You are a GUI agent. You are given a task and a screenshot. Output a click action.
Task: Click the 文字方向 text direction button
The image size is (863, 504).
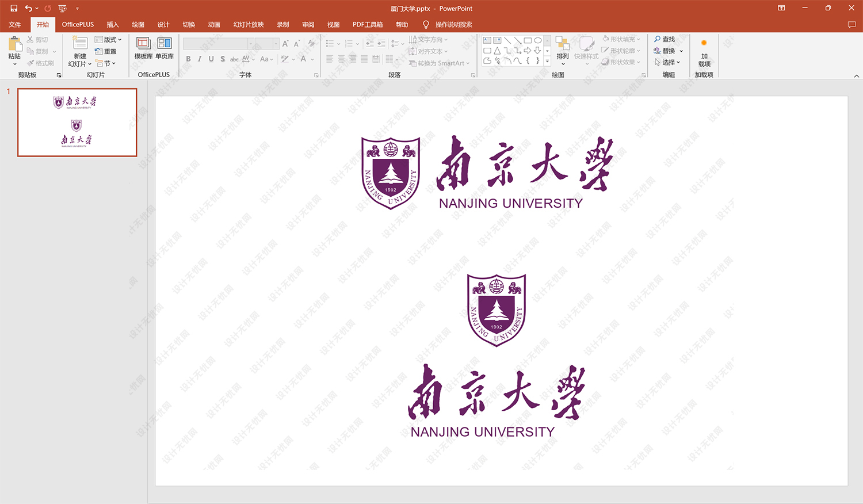428,40
